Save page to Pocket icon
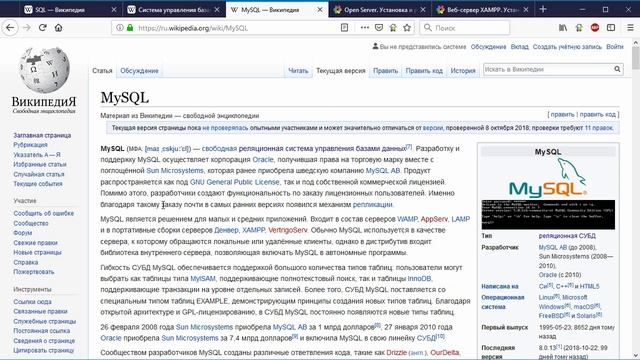 click(379, 28)
